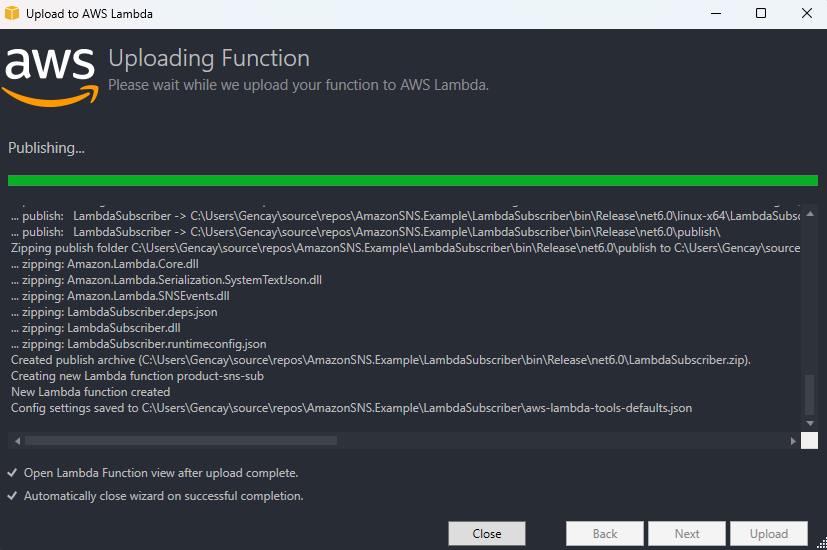Click the 'Created publish archive' log line
Screen dimensions: 827x550
pos(380,360)
